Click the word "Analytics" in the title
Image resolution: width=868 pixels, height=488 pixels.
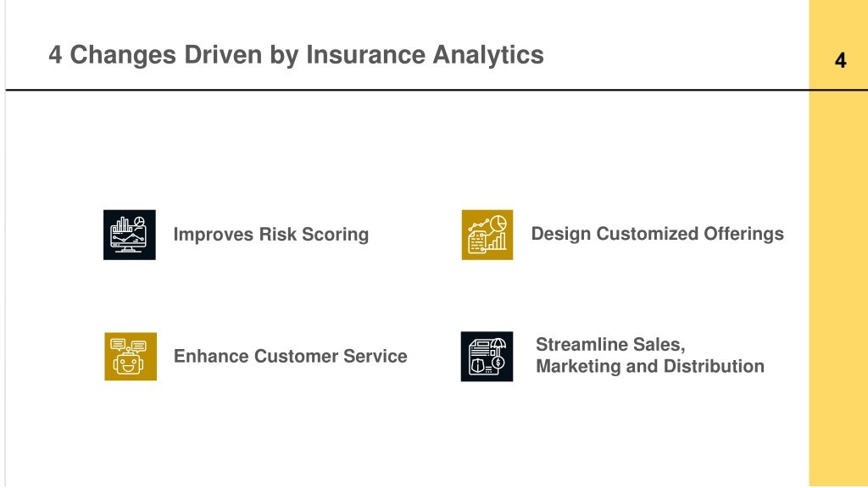point(488,55)
